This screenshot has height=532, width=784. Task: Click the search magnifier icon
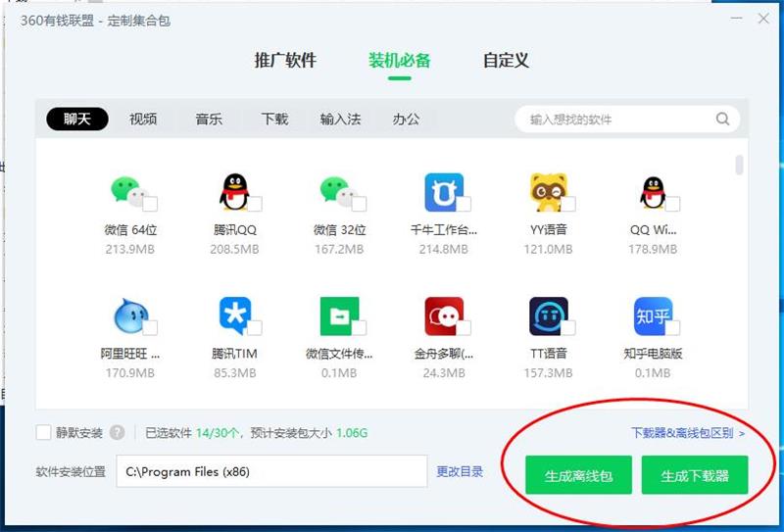point(722,119)
